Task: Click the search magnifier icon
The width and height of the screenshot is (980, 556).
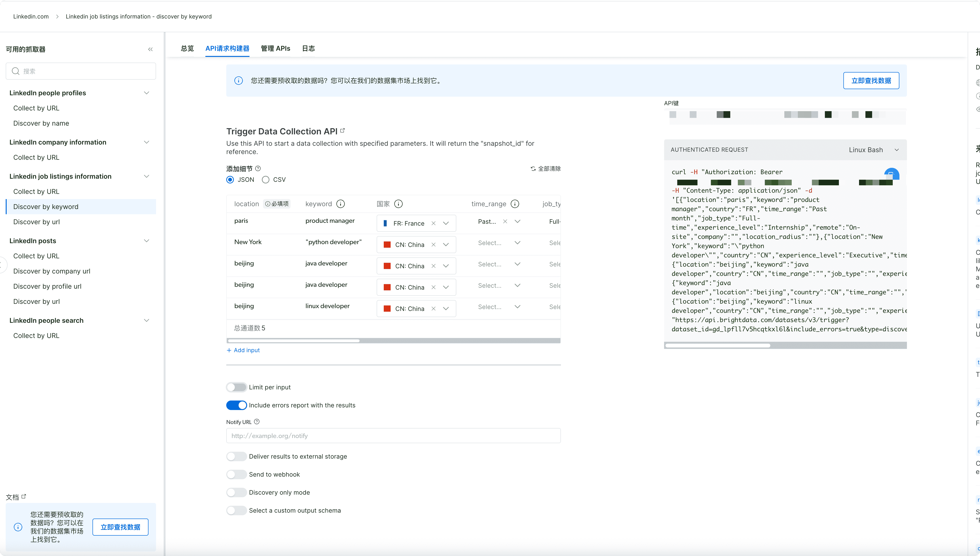Action: (x=15, y=71)
